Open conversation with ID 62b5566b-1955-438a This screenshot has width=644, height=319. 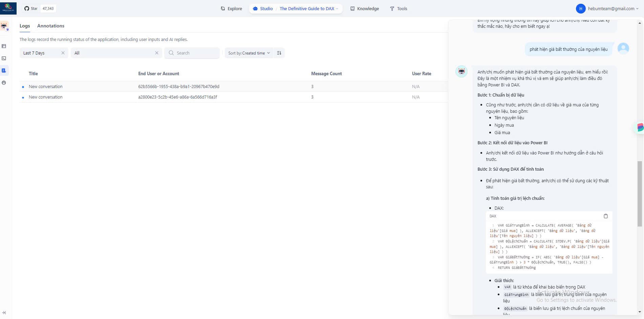pos(179,86)
